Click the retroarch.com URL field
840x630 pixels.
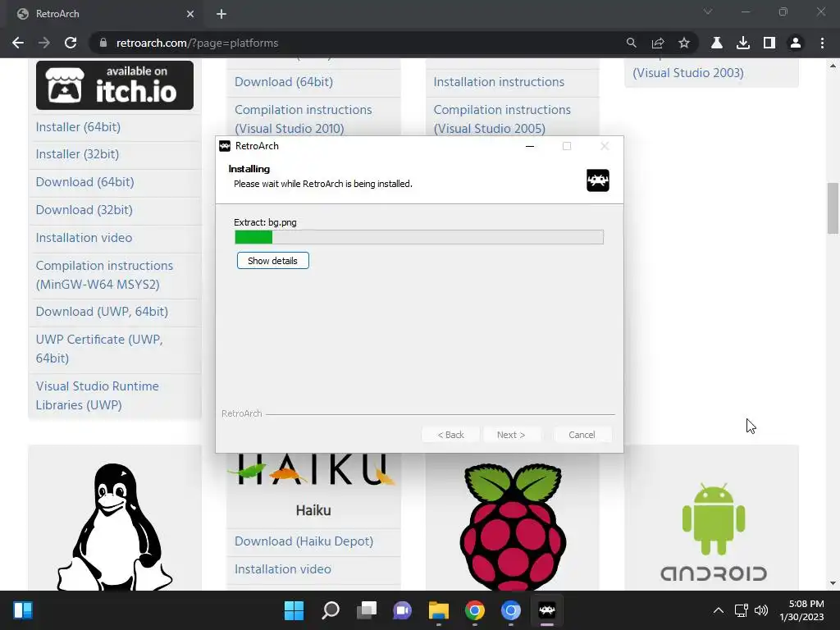tap(359, 43)
